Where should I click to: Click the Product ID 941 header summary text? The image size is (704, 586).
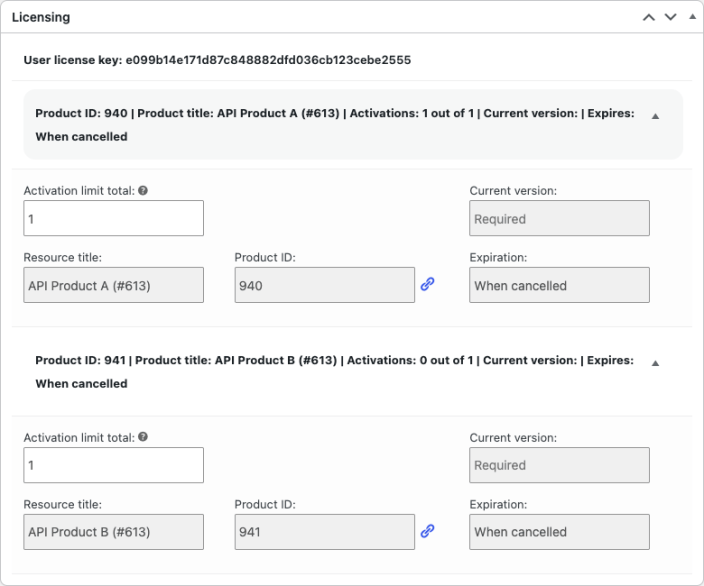click(334, 372)
